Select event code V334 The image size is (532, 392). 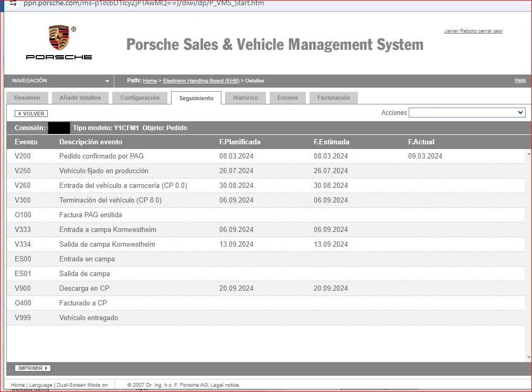click(x=23, y=245)
